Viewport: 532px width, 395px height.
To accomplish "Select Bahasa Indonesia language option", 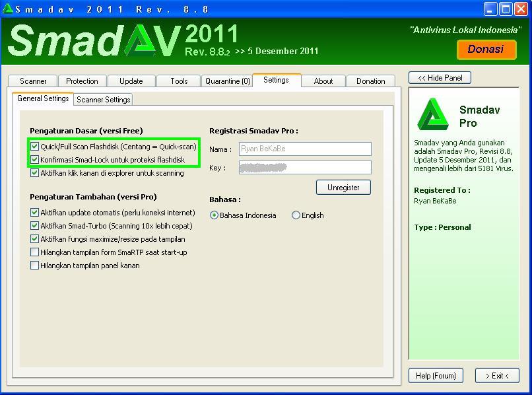I will click(214, 215).
